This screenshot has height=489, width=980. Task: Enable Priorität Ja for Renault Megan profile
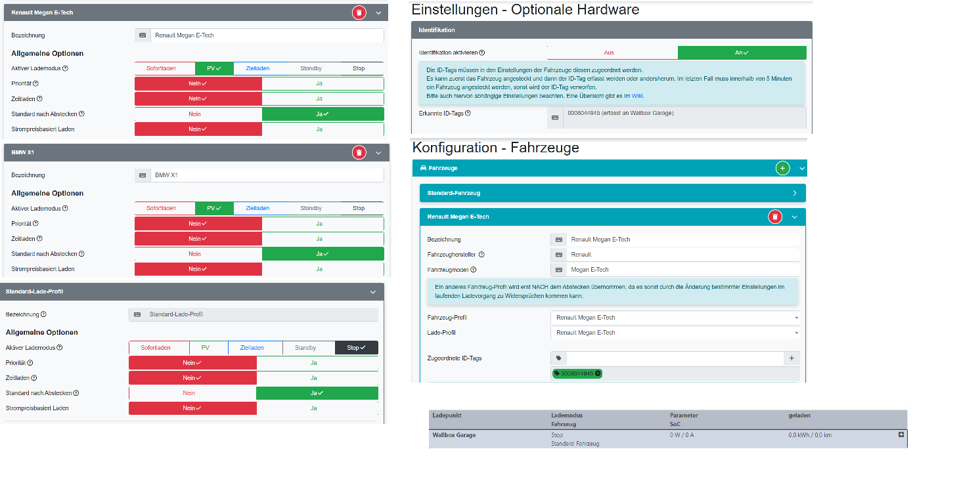click(323, 83)
